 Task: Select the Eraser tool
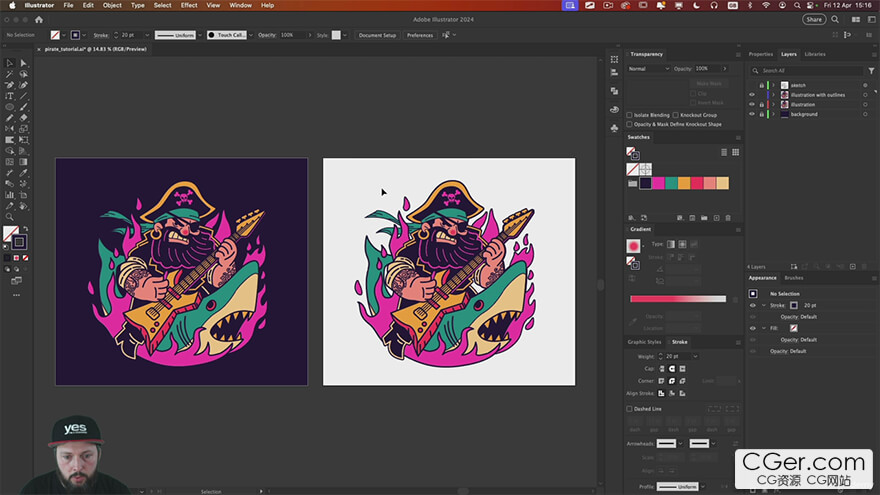(x=24, y=118)
